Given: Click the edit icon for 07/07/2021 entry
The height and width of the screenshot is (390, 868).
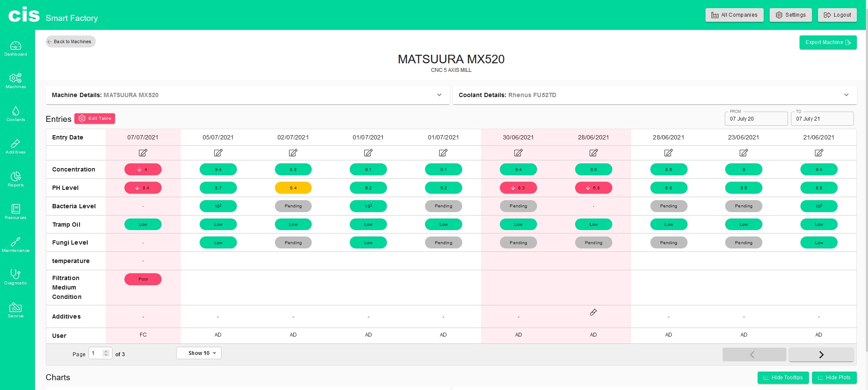Looking at the screenshot, I should 143,153.
